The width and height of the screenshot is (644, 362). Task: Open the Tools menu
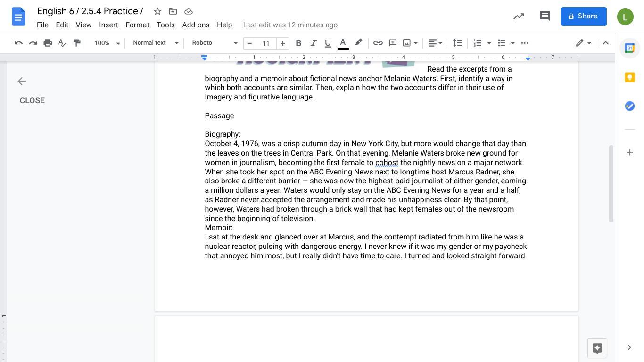pos(165,25)
